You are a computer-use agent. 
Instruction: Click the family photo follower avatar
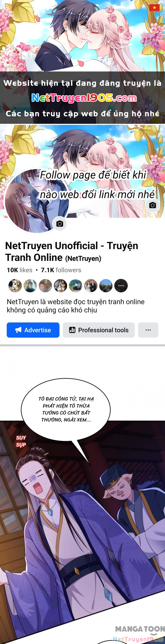[x=61, y=286]
